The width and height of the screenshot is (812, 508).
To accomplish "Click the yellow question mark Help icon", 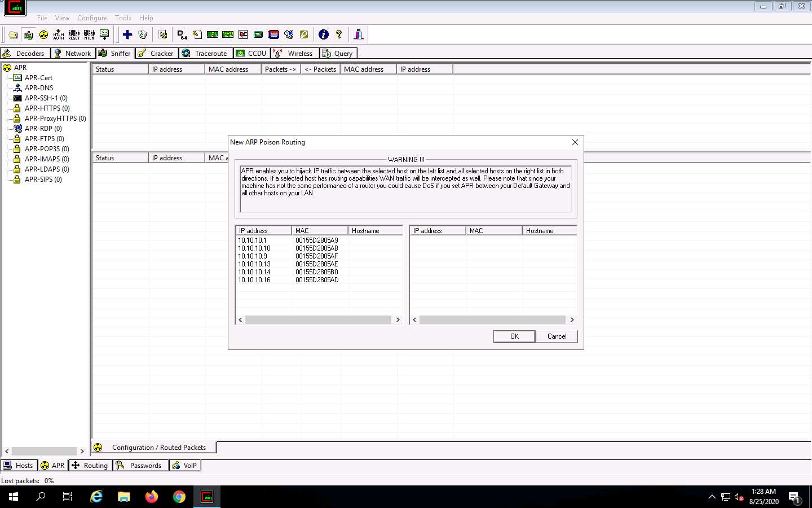I will [339, 34].
